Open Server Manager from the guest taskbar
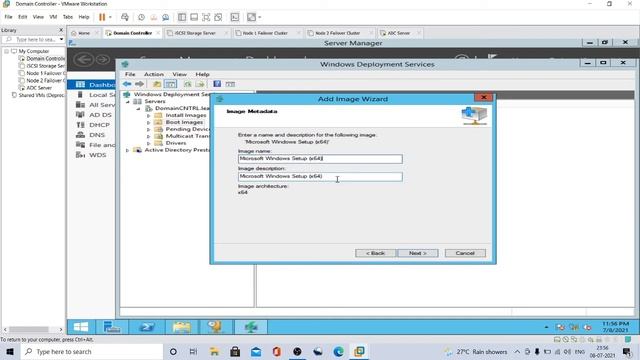The height and width of the screenshot is (360, 640). coord(112,327)
